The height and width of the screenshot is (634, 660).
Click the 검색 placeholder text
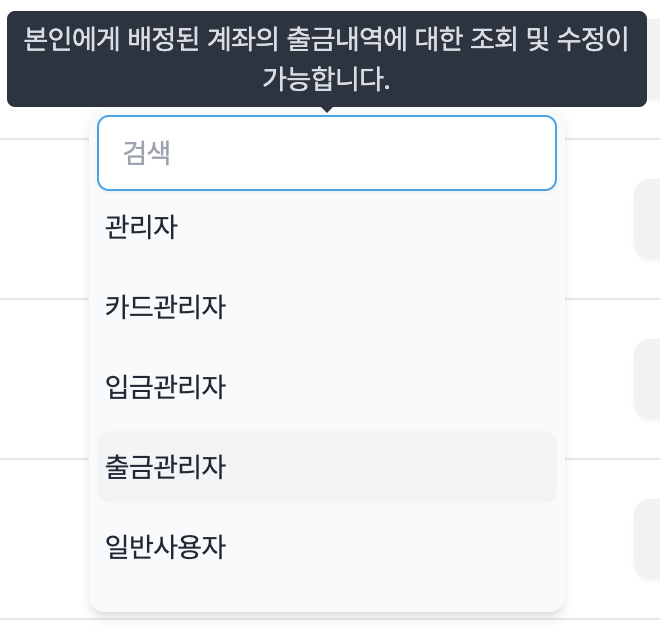(146, 153)
